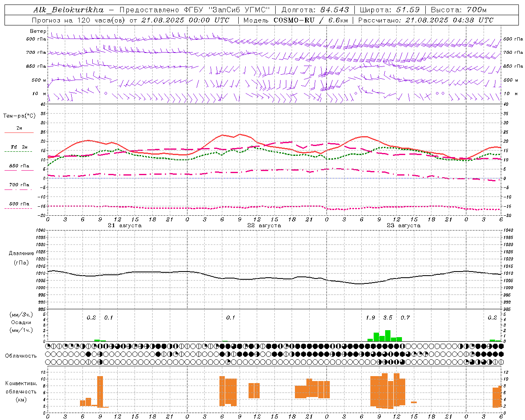Click the 0.7 three-hour precipitation total
This screenshot has height=420, width=525.
point(405,318)
